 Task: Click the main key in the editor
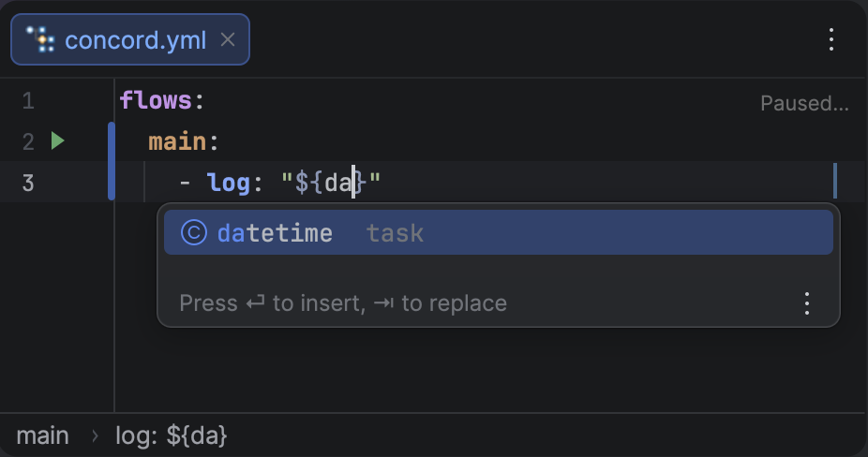tap(177, 141)
